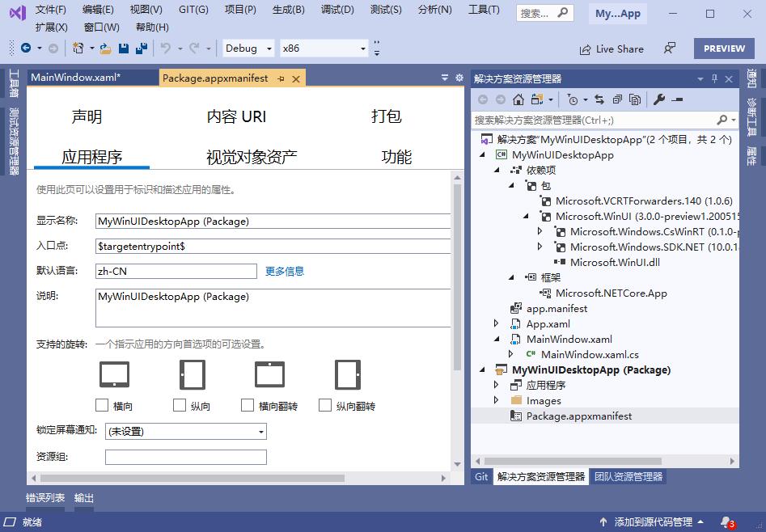
Task: Click the Save icon in the toolbar
Action: [124, 49]
